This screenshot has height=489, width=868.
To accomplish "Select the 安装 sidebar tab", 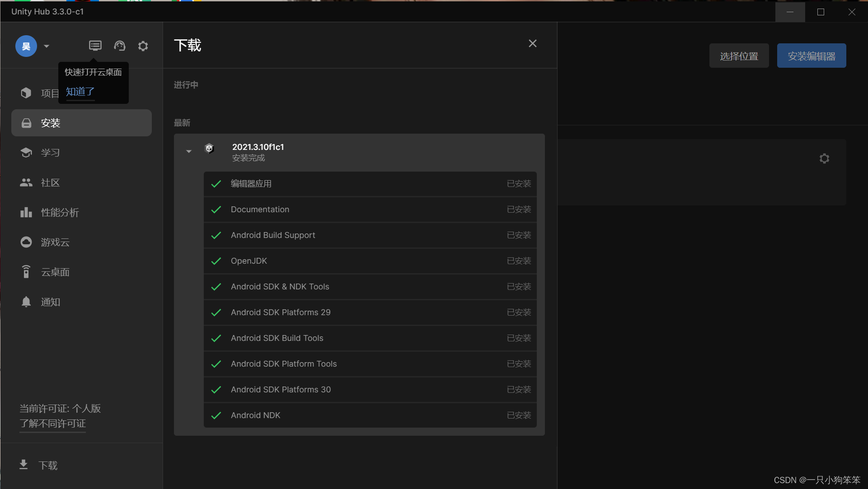I will point(81,123).
